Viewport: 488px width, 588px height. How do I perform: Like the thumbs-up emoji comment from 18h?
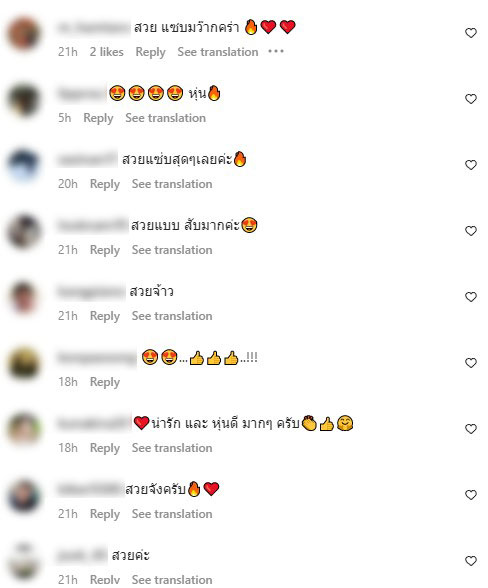(470, 363)
